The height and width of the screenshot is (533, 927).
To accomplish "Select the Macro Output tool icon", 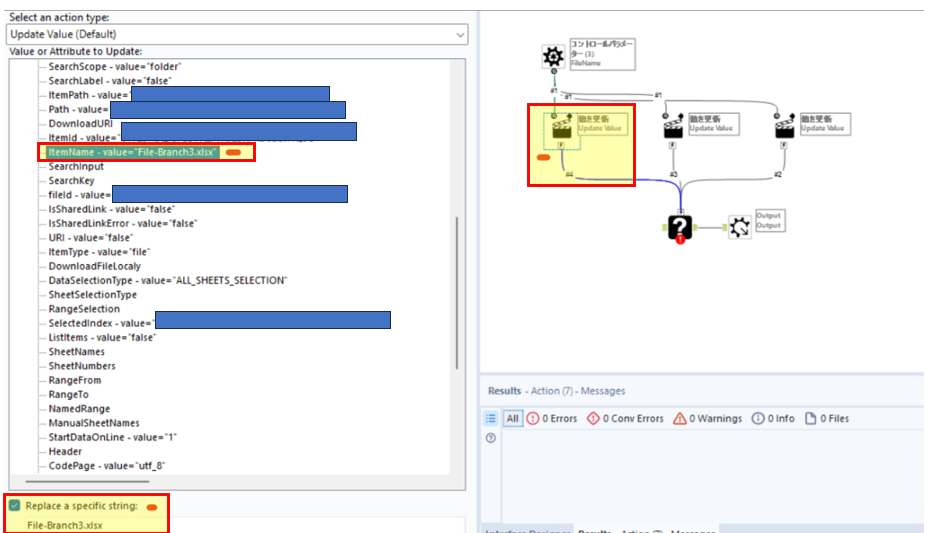I will (739, 227).
